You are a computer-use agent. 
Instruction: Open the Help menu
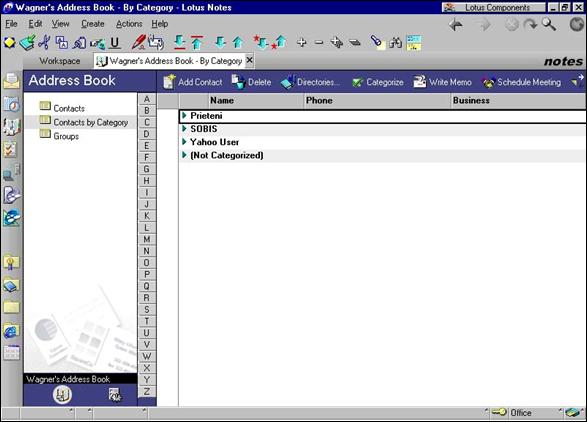click(x=159, y=24)
